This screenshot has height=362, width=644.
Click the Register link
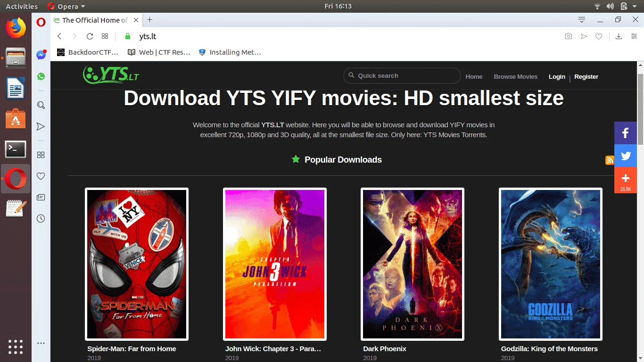586,77
